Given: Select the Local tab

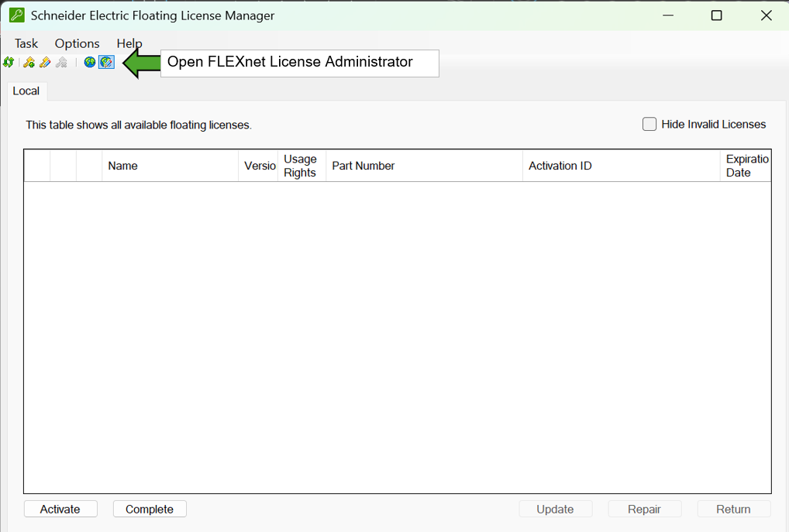Looking at the screenshot, I should click(26, 91).
